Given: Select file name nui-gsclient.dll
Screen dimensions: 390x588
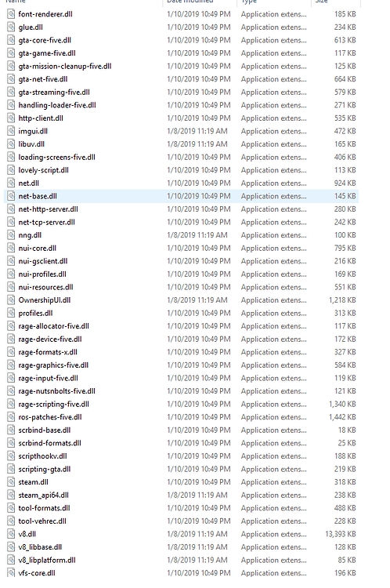Looking at the screenshot, I should pos(43,261).
